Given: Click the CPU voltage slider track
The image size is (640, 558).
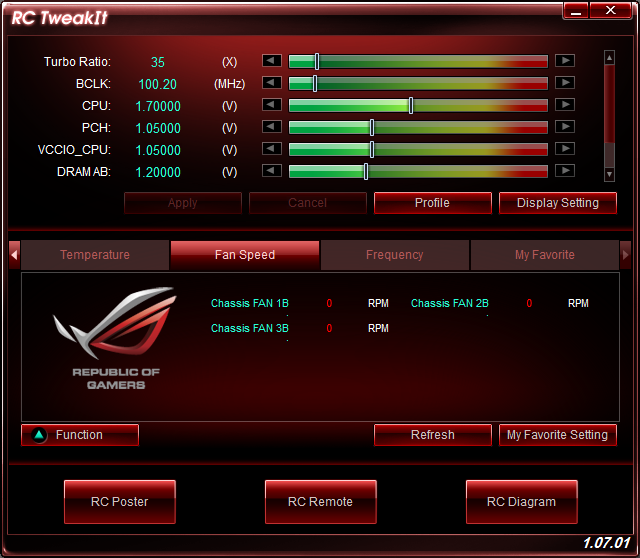Looking at the screenshot, I should click(418, 106).
